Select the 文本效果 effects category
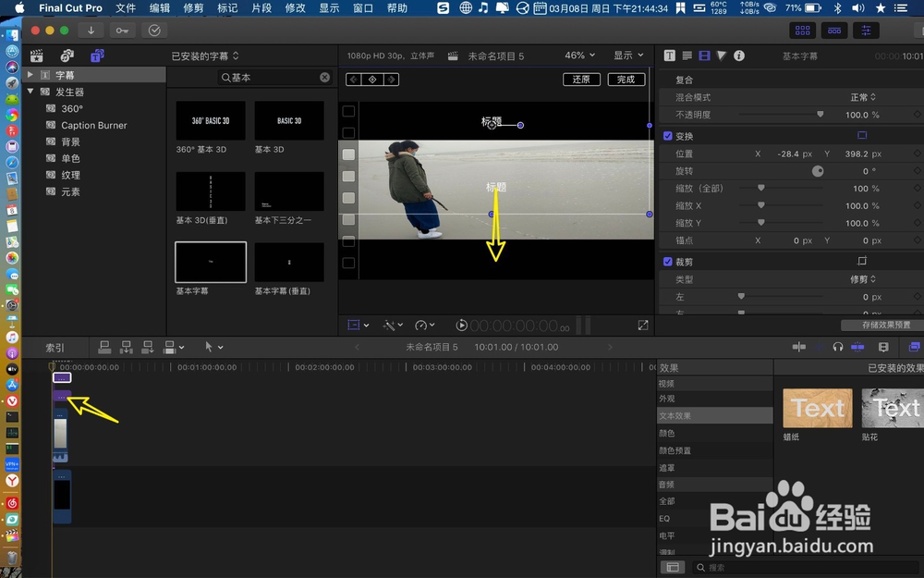Image resolution: width=924 pixels, height=578 pixels. click(715, 415)
